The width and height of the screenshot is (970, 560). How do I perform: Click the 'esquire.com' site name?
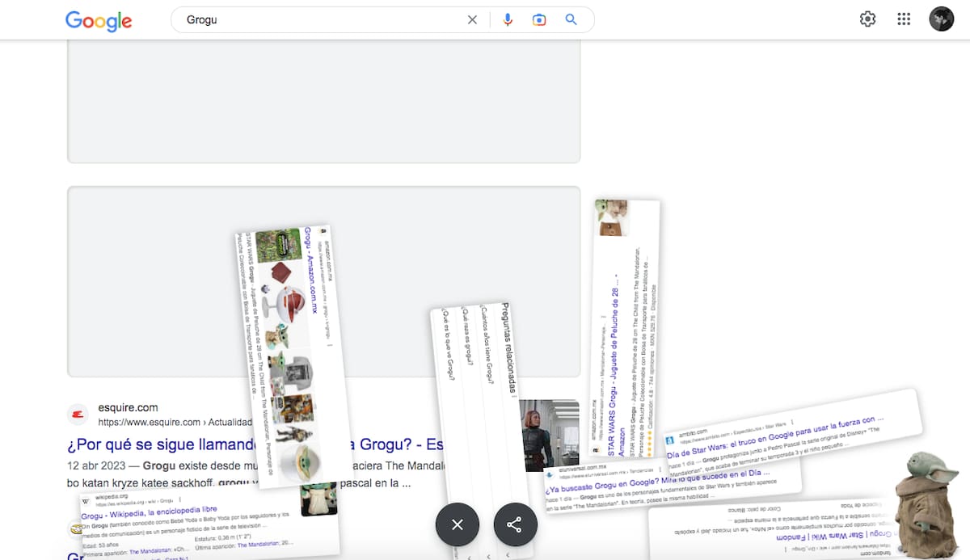pyautogui.click(x=128, y=407)
